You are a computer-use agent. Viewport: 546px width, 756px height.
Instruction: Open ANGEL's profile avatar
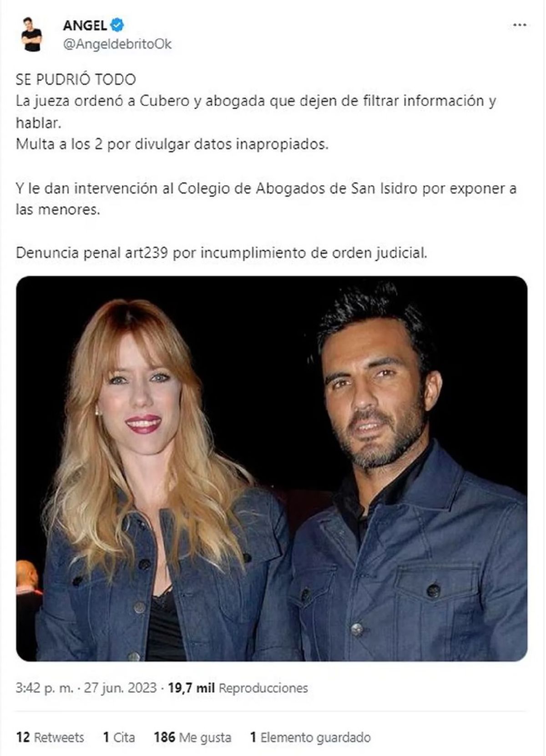(31, 35)
